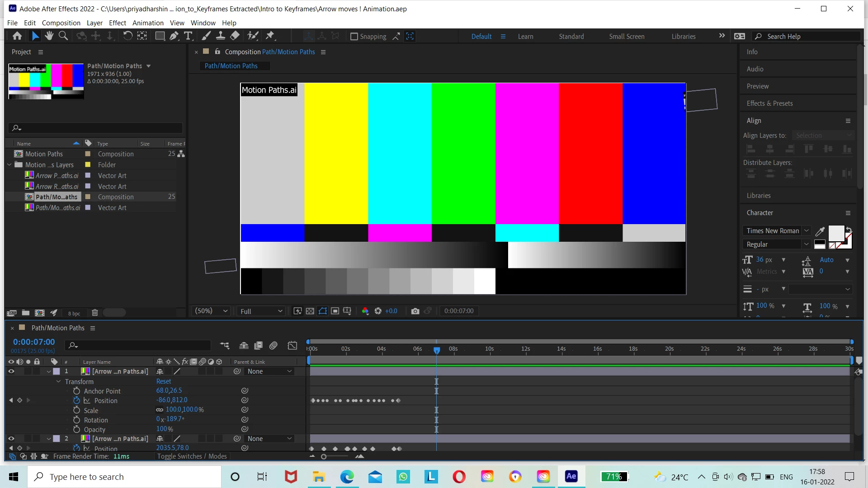Image resolution: width=868 pixels, height=488 pixels.
Task: Select the Hand tool
Action: (49, 36)
